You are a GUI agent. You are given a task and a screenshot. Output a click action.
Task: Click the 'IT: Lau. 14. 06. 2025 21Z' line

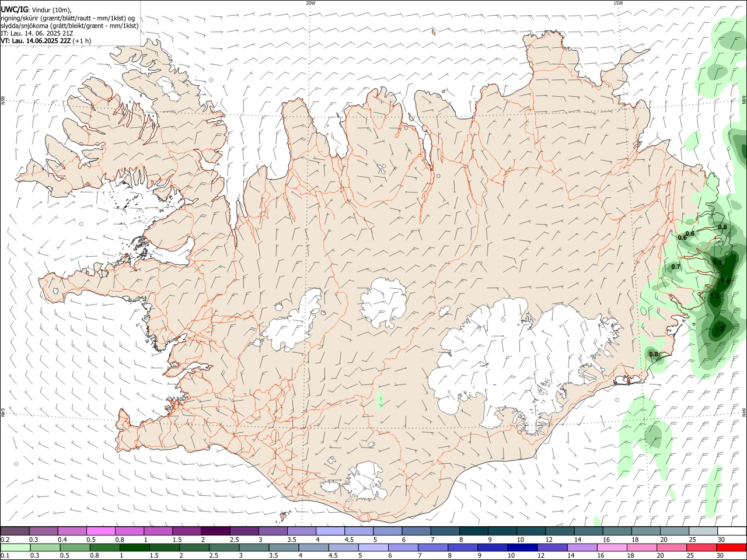(37, 33)
